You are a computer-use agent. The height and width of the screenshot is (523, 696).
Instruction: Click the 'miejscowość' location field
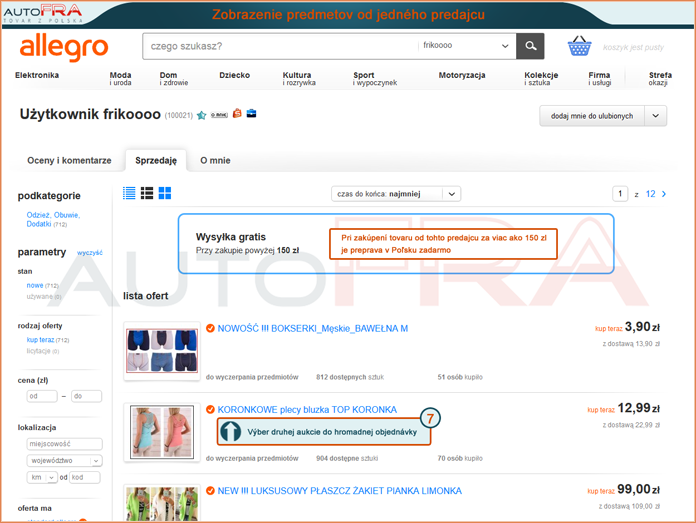point(64,444)
